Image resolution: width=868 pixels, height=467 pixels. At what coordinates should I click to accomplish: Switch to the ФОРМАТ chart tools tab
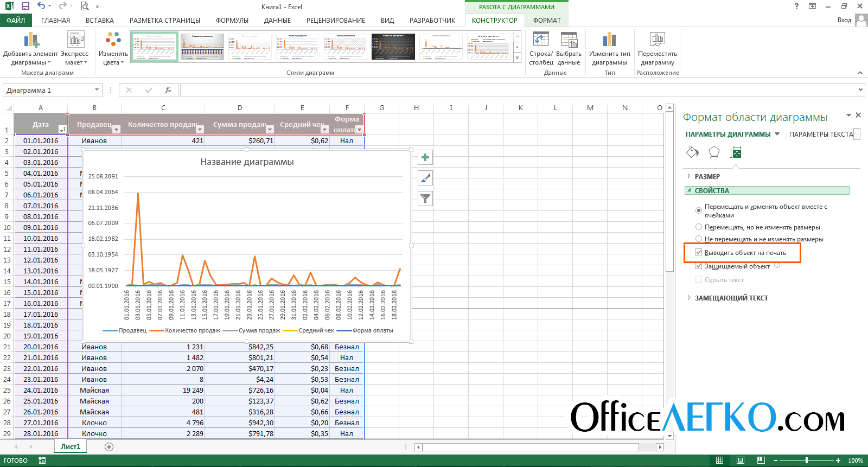point(547,20)
